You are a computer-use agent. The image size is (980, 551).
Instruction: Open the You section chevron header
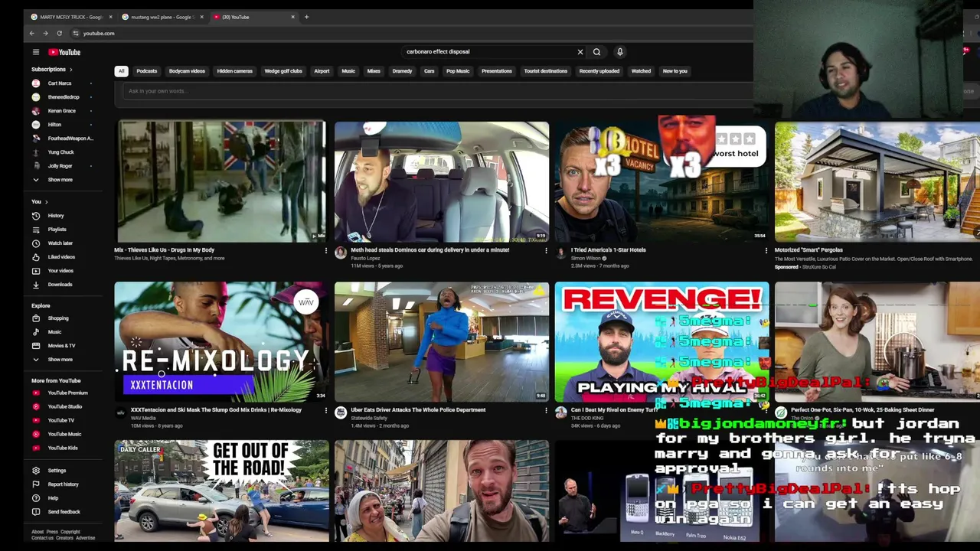(x=39, y=202)
